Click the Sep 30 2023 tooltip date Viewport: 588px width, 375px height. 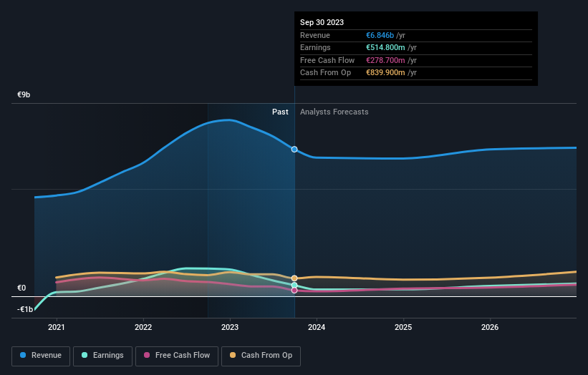tap(322, 22)
